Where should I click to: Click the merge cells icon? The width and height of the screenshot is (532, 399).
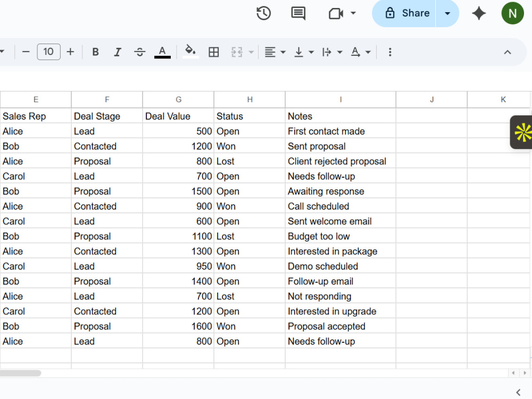237,52
